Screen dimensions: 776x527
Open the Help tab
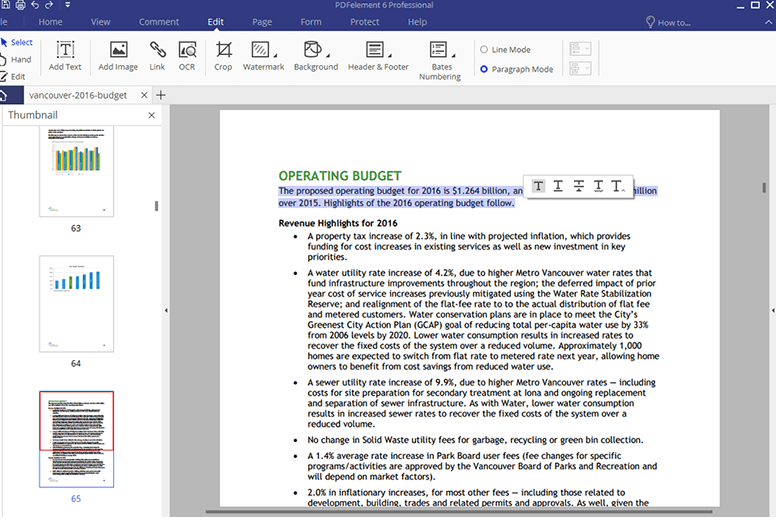[x=417, y=22]
